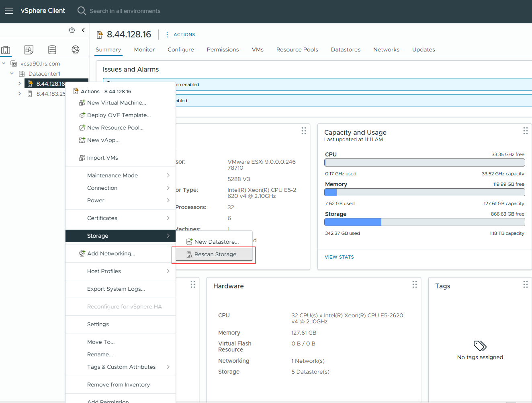Click the ACTIONS button
This screenshot has width=532, height=403.
pos(184,35)
